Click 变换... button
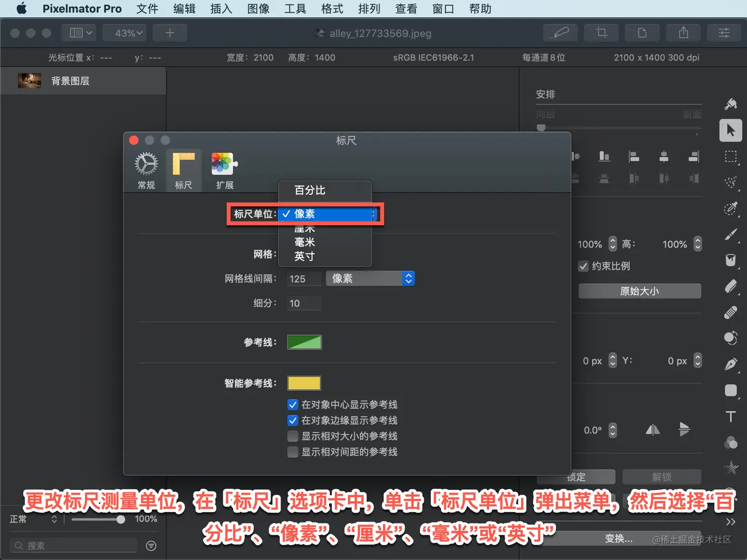 pos(619,539)
